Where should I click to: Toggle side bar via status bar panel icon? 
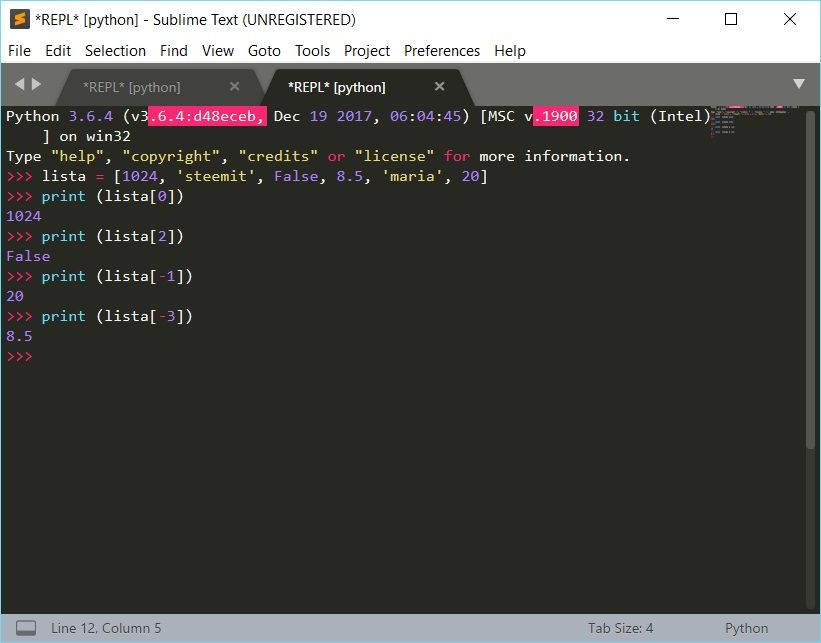coord(26,628)
